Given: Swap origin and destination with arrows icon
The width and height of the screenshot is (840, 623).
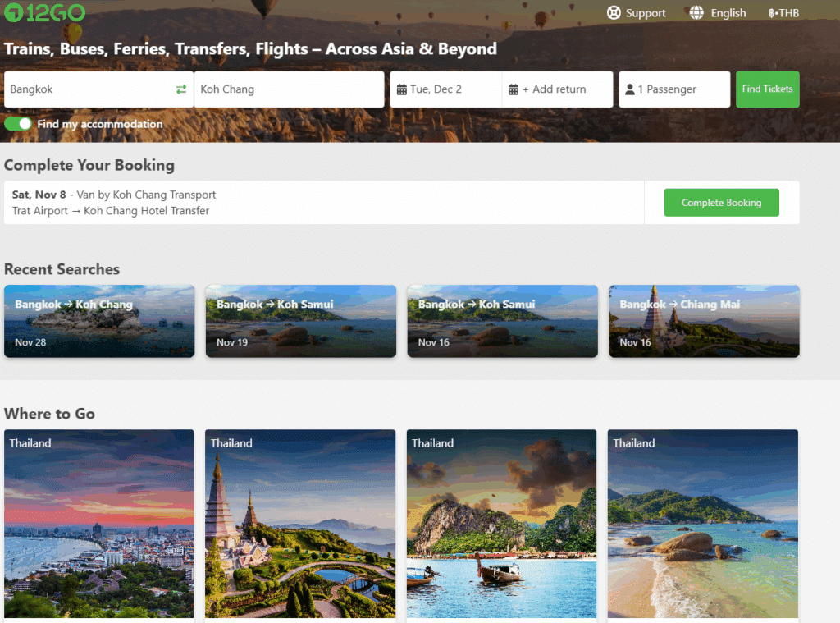Looking at the screenshot, I should coord(181,89).
